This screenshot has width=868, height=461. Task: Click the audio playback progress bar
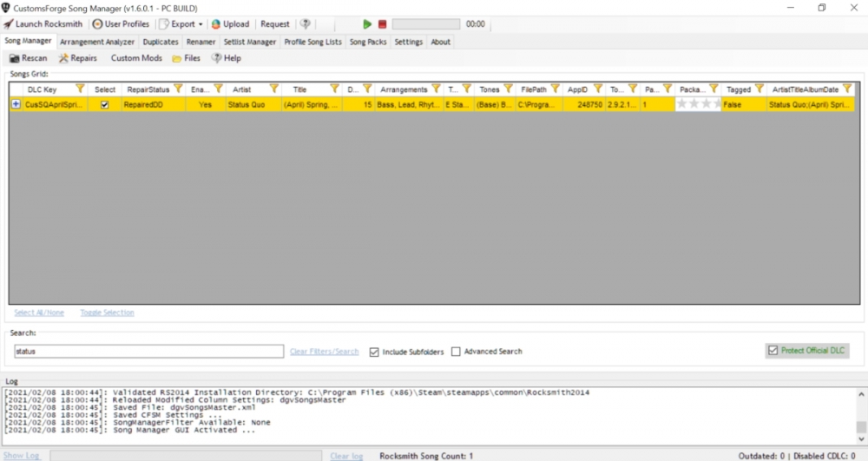click(425, 24)
